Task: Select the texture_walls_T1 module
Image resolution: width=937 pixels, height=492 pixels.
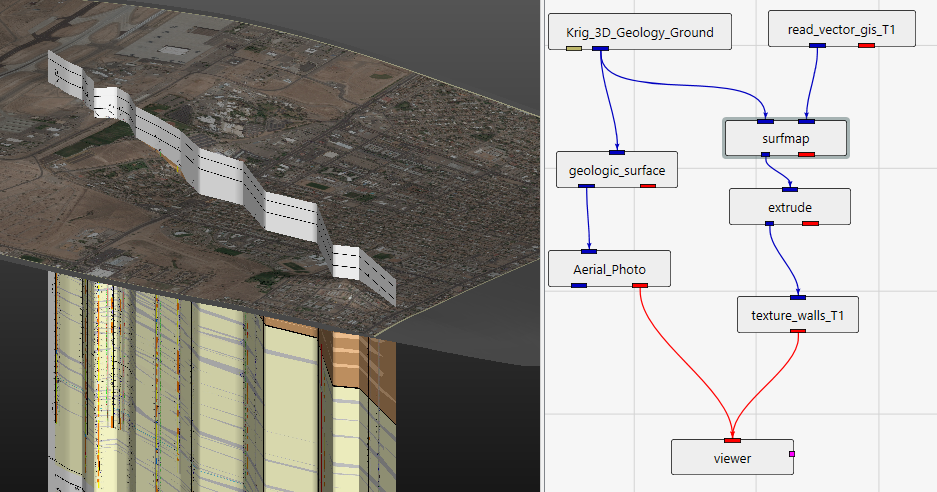Action: [797, 315]
